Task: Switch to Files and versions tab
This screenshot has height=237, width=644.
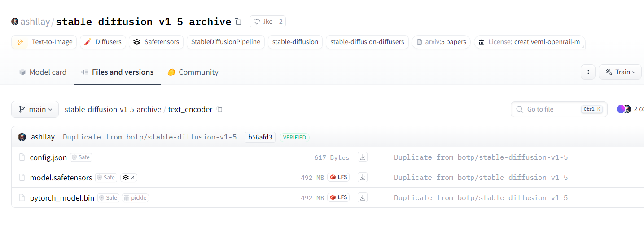Action: pos(117,72)
